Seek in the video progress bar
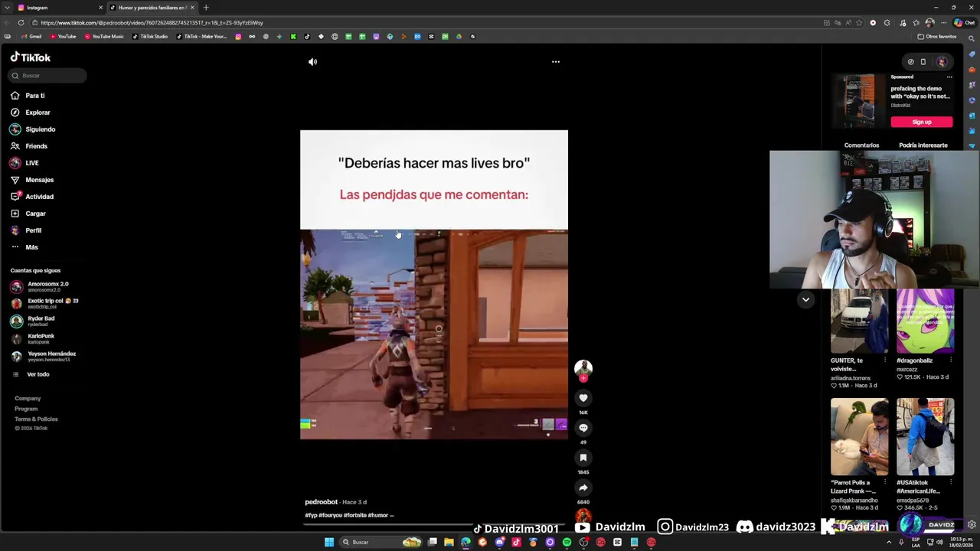Screen dimensions: 980x551 (x=433, y=525)
